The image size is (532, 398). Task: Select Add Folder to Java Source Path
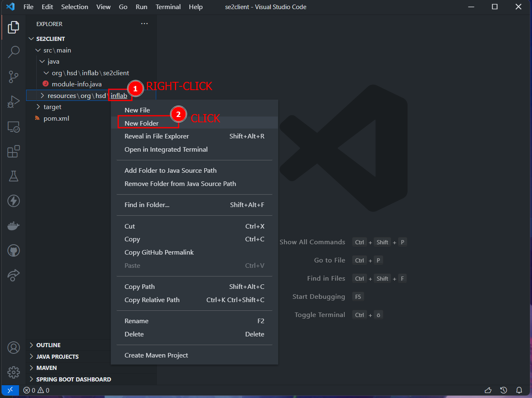(194, 171)
